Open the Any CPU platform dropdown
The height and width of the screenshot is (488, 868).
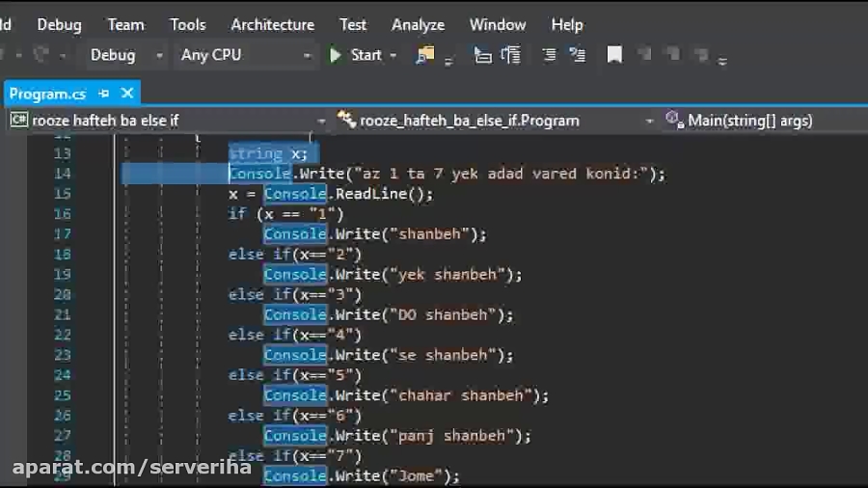[x=245, y=55]
